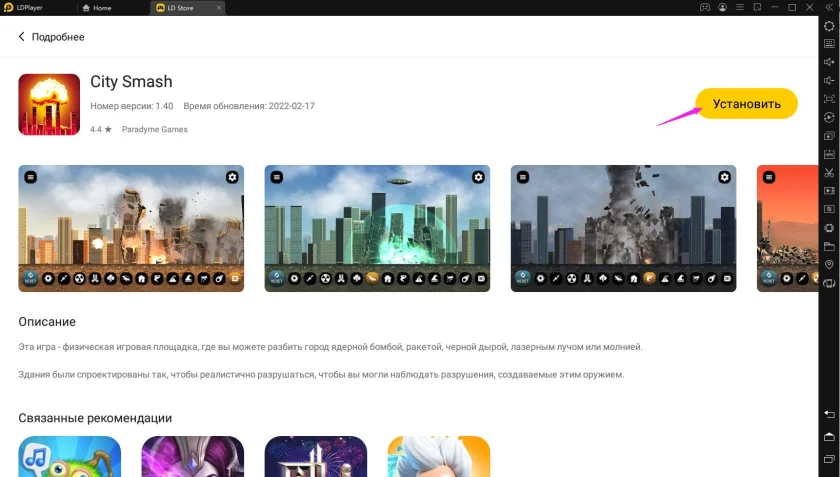Open the user account icon
840x477 pixels.
(723, 8)
